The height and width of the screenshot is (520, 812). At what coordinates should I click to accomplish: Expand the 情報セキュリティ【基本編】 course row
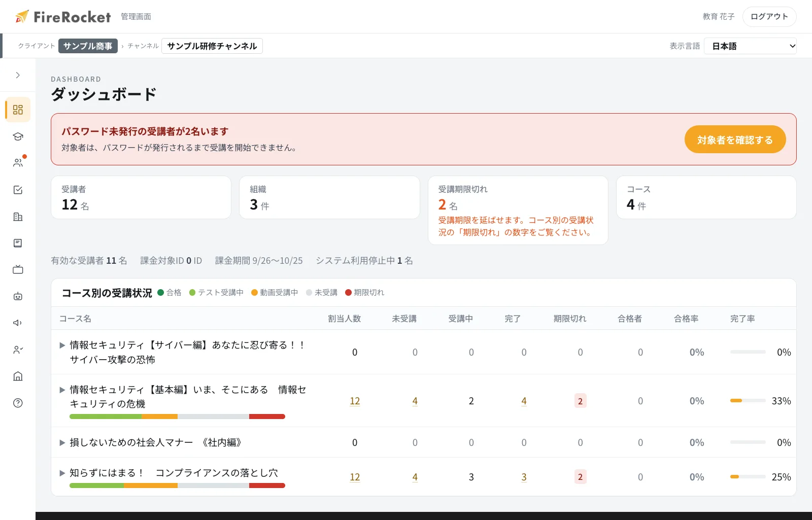pyautogui.click(x=62, y=390)
